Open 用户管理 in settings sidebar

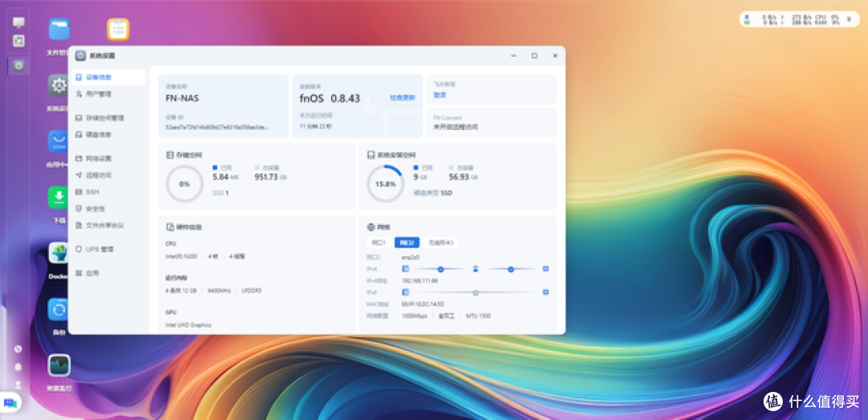point(108,94)
